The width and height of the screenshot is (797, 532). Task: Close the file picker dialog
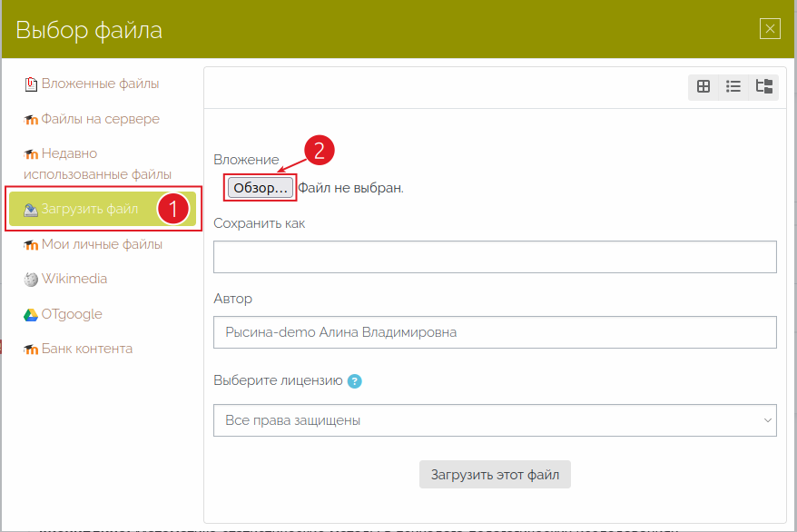[770, 29]
